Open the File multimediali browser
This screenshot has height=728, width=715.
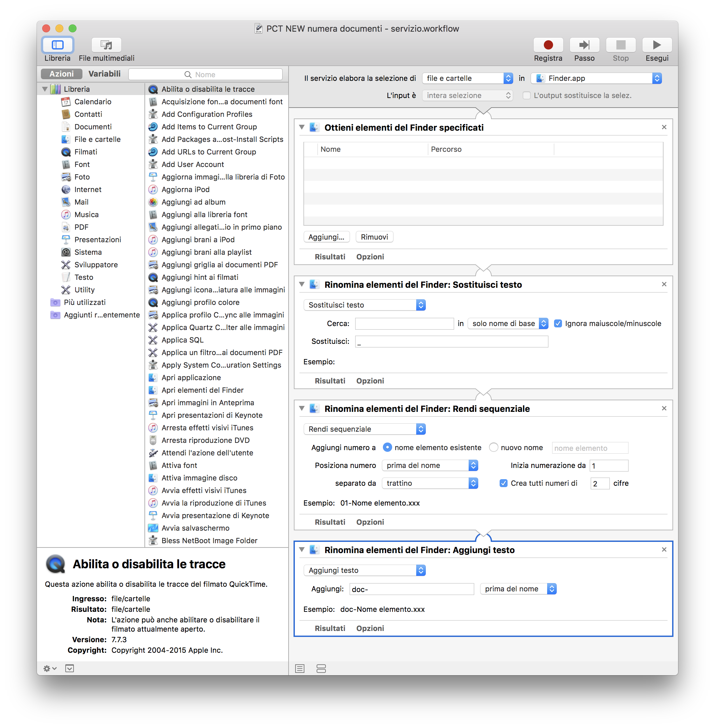(x=106, y=45)
